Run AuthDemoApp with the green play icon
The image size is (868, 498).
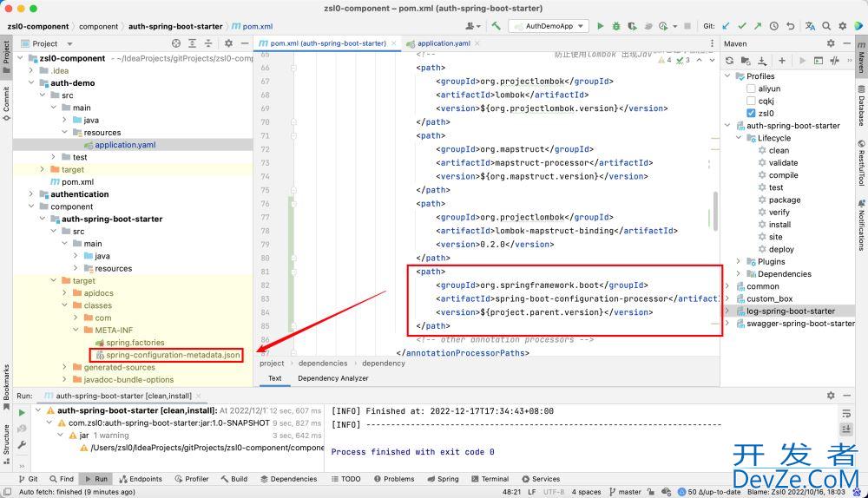point(600,26)
